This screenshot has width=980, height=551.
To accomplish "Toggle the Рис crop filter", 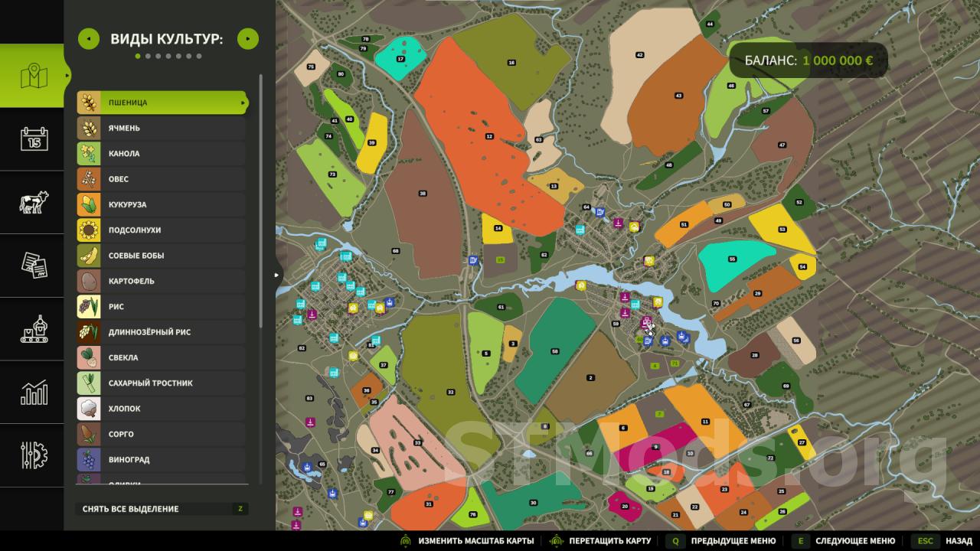I will tap(161, 306).
